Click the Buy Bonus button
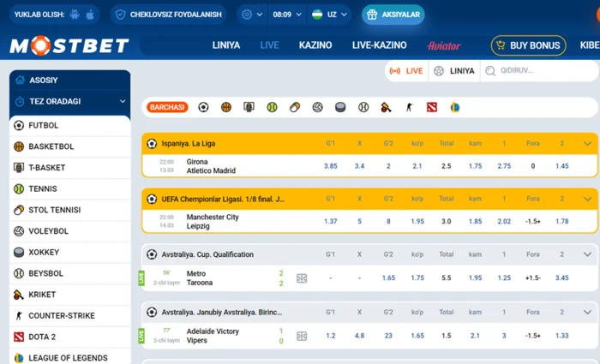The image size is (600, 364). coord(529,45)
